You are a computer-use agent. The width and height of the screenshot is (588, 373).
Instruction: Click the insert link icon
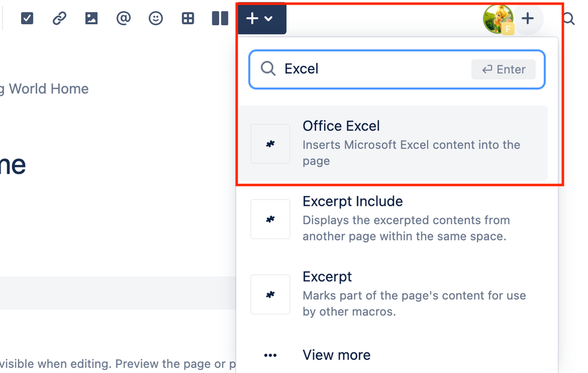59,18
